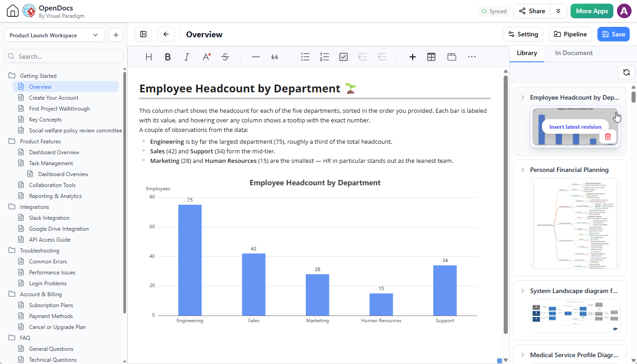This screenshot has height=364, width=637.
Task: Click the Synced status indicator
Action: (494, 11)
